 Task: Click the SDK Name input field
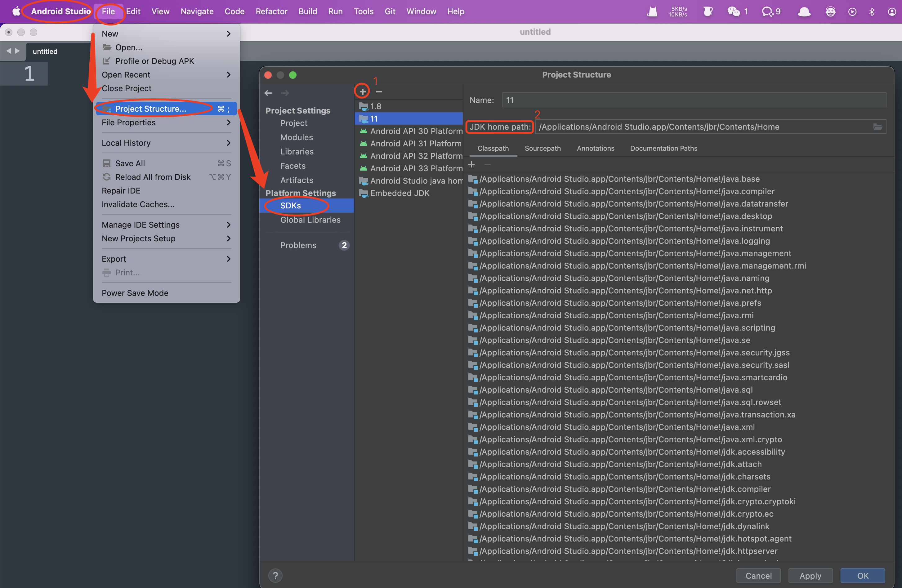point(694,100)
